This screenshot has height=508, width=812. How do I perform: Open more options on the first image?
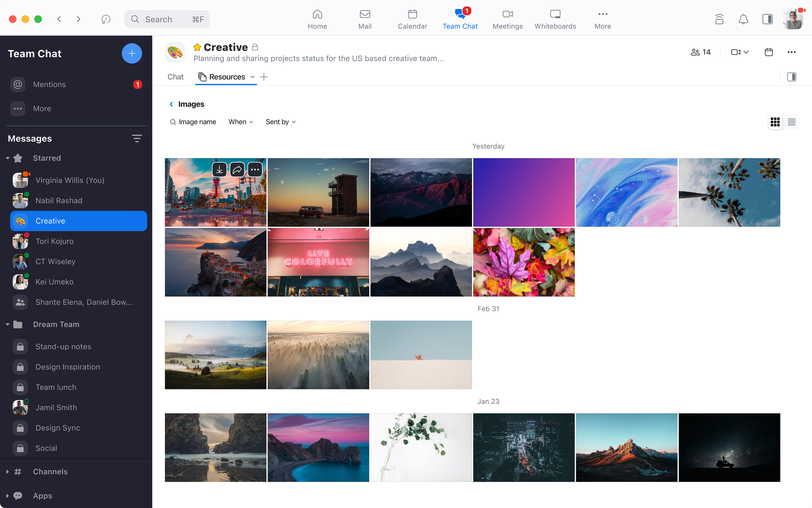(255, 170)
